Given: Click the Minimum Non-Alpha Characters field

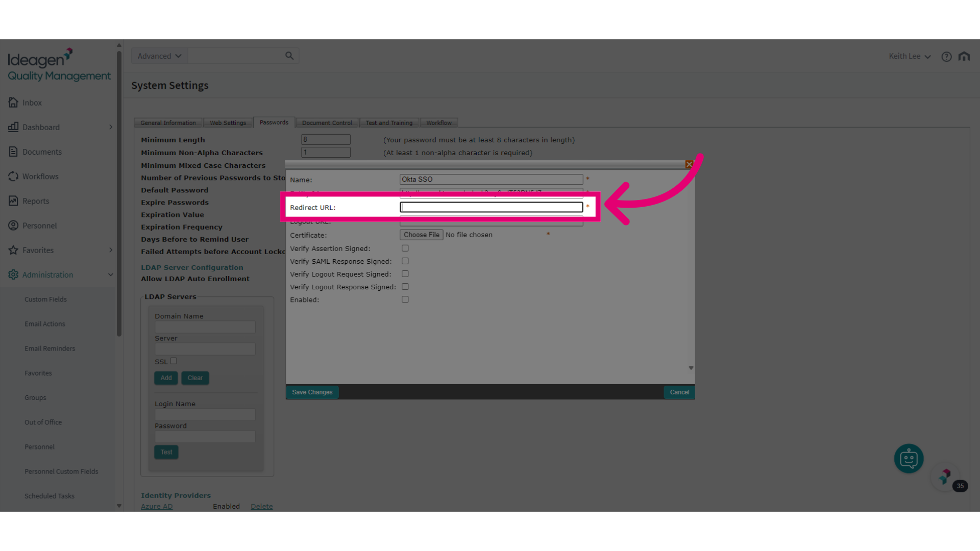Looking at the screenshot, I should click(x=326, y=152).
